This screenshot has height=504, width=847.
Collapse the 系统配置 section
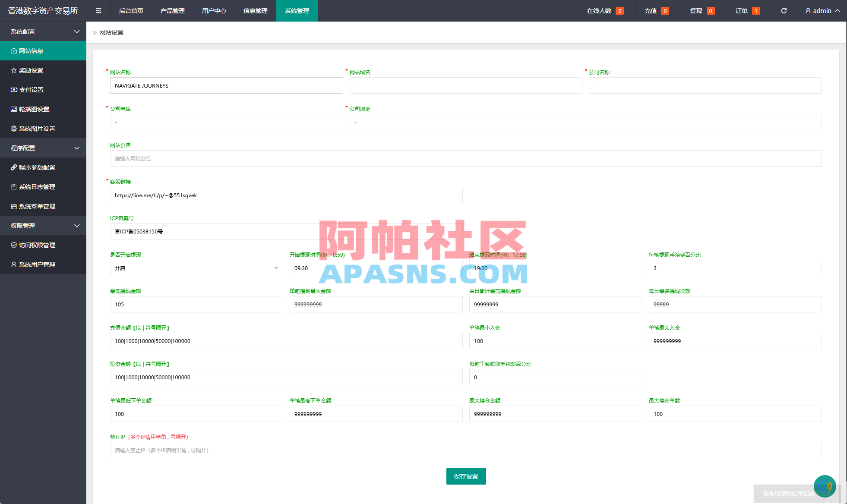tap(43, 31)
